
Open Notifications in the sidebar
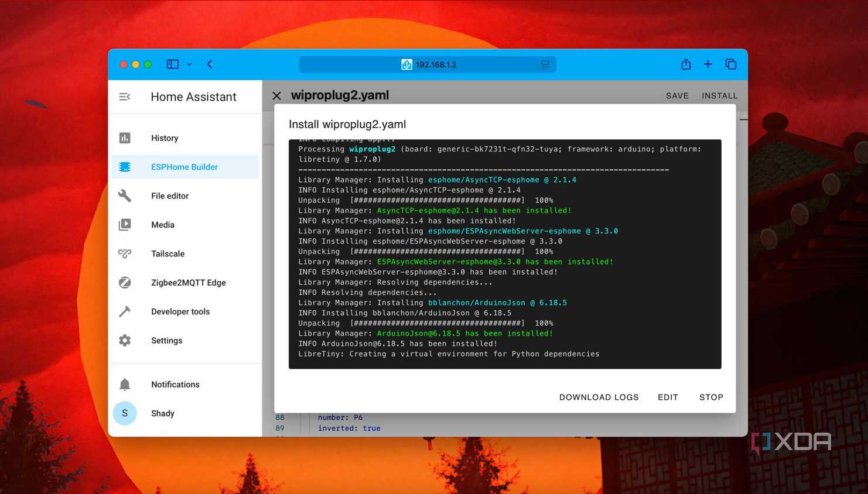pyautogui.click(x=185, y=385)
